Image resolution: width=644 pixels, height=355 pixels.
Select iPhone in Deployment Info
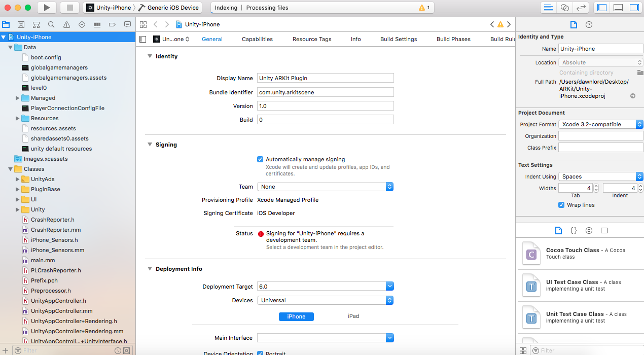click(296, 316)
